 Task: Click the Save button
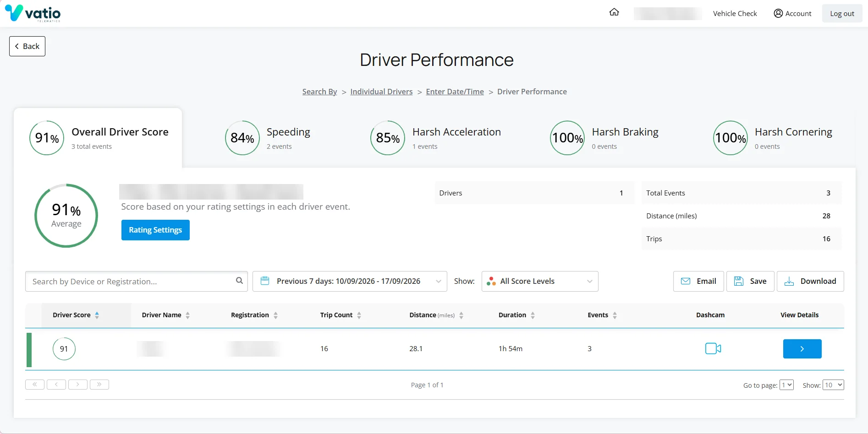750,281
